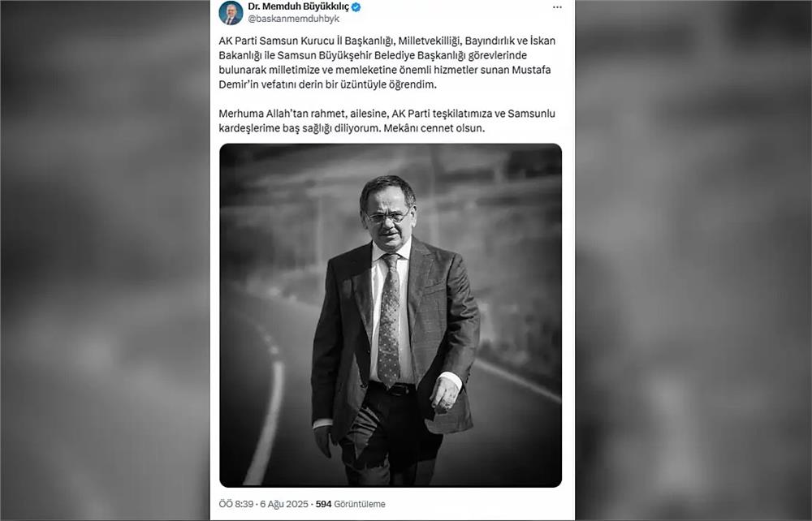Click the blue verified badge
The image size is (812, 521).
356,6
